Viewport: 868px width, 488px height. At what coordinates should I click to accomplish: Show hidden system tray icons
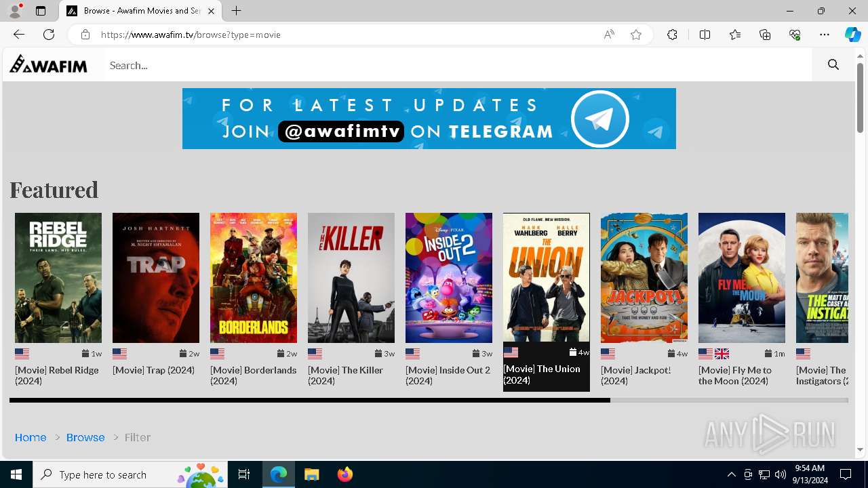[x=731, y=474]
